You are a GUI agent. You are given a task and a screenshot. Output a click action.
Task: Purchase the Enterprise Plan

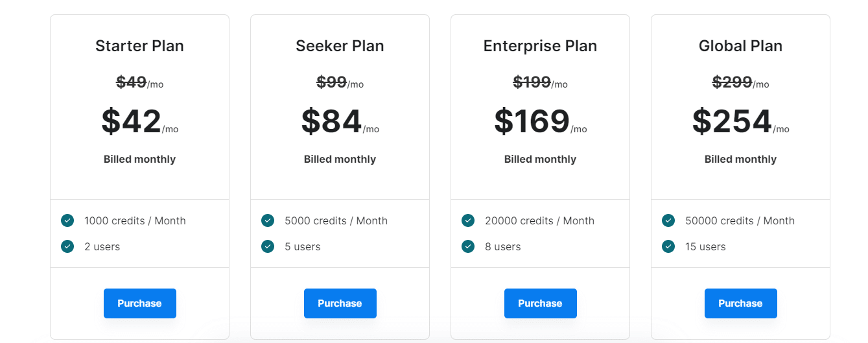tap(540, 303)
